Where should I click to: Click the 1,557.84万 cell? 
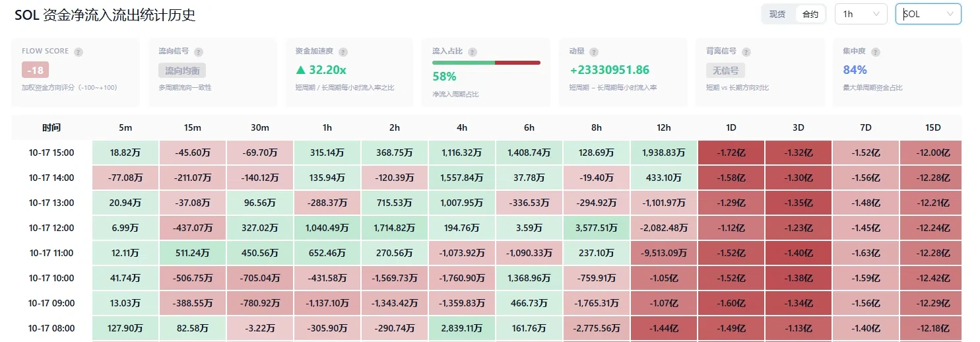[462, 178]
